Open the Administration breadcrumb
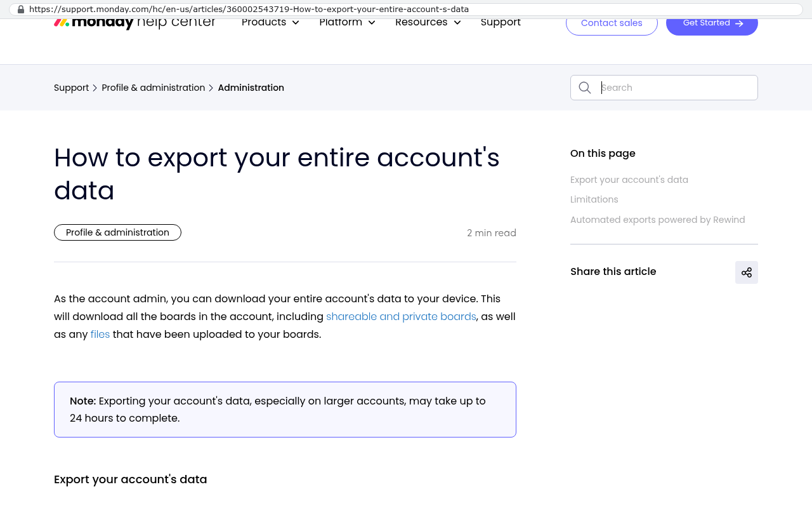This screenshot has height=508, width=812. pyautogui.click(x=251, y=88)
